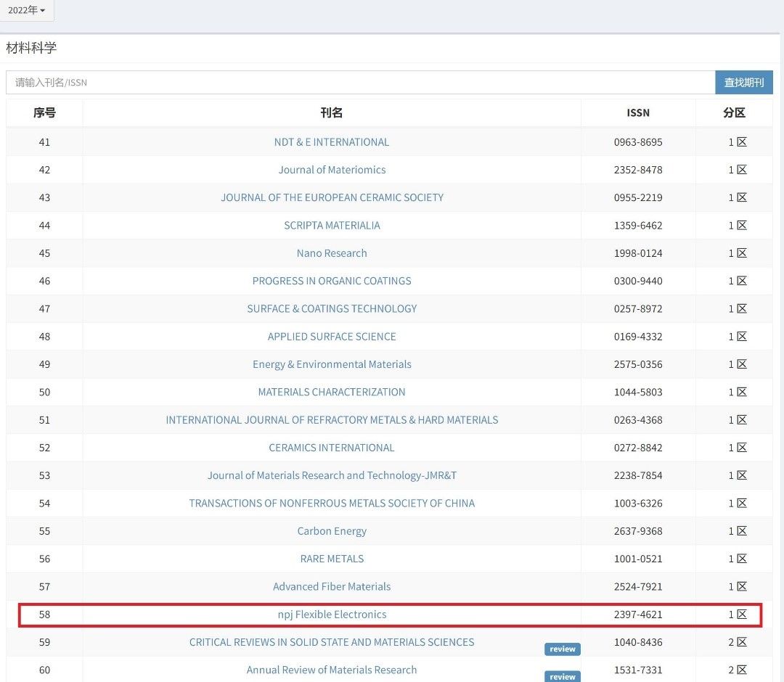Screen dimensions: 784x682
Task: Click the Carbon Energy journal link
Action: click(x=332, y=531)
